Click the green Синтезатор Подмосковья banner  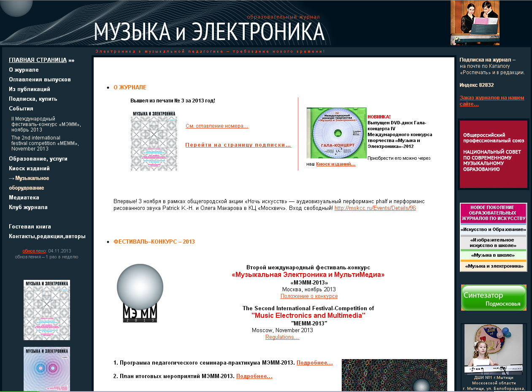point(494,298)
